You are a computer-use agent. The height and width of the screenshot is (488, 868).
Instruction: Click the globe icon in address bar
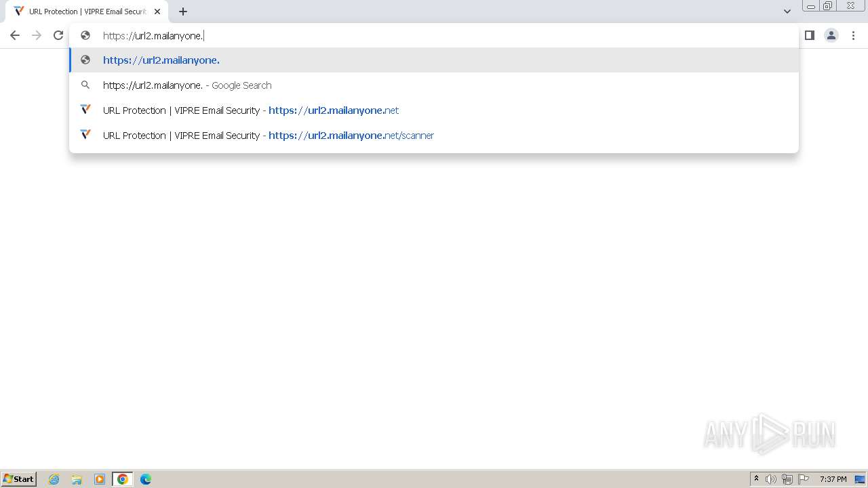[85, 35]
